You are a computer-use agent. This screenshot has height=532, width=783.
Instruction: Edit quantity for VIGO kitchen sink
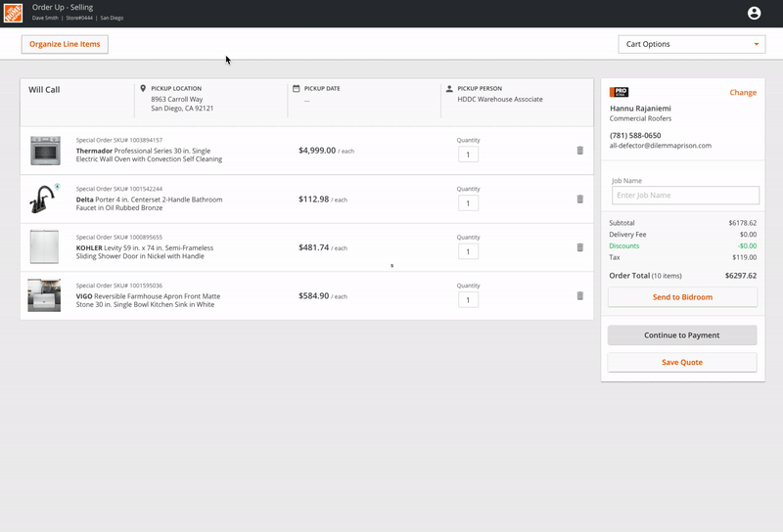click(x=468, y=300)
